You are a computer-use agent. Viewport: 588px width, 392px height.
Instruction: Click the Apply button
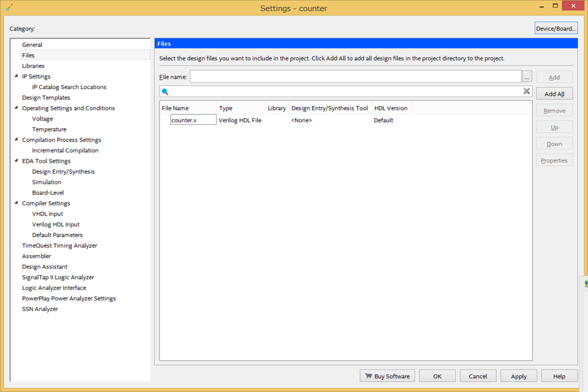(x=519, y=376)
